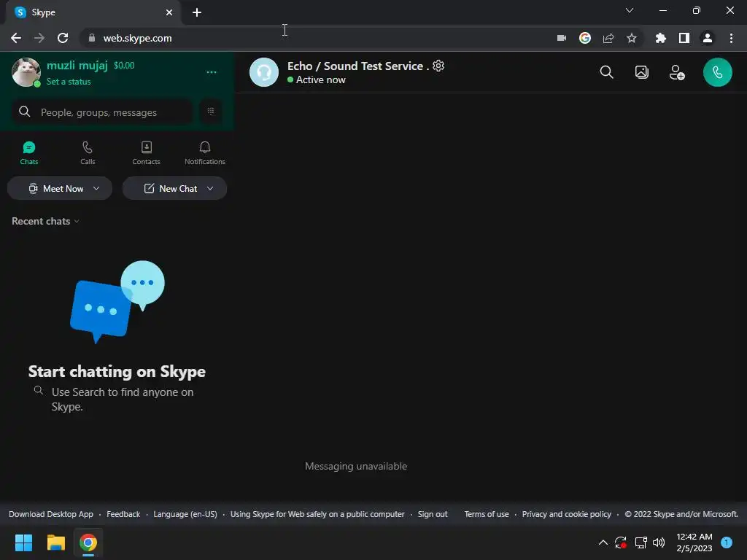Switch to the Contacts tab

146,153
